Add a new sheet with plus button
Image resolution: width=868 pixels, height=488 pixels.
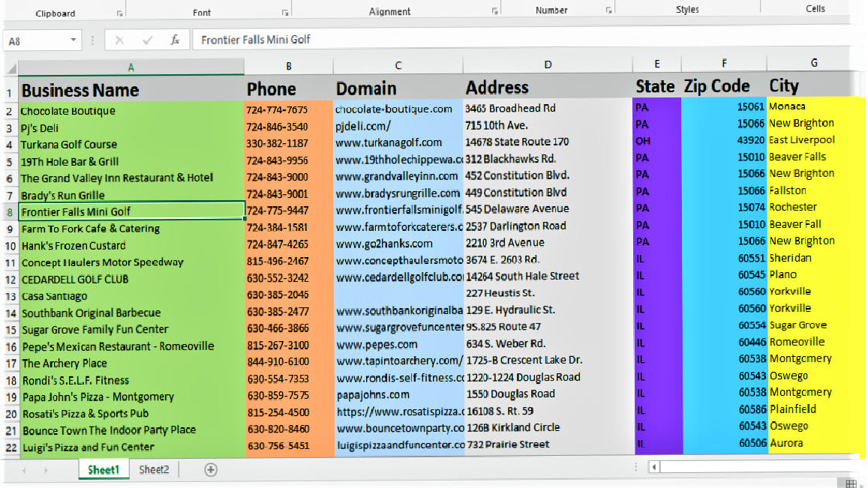[211, 470]
